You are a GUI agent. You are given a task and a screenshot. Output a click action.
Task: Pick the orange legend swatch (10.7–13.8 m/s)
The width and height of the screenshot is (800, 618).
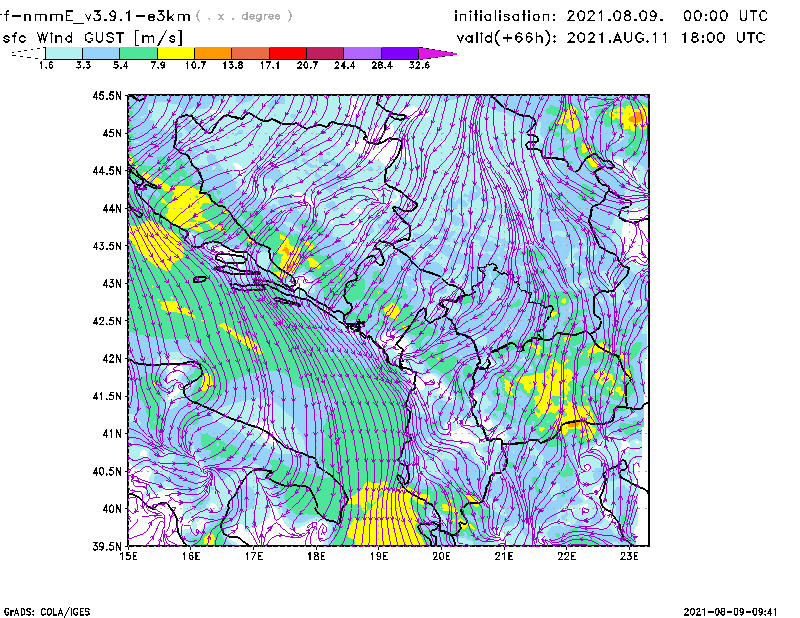click(x=213, y=53)
